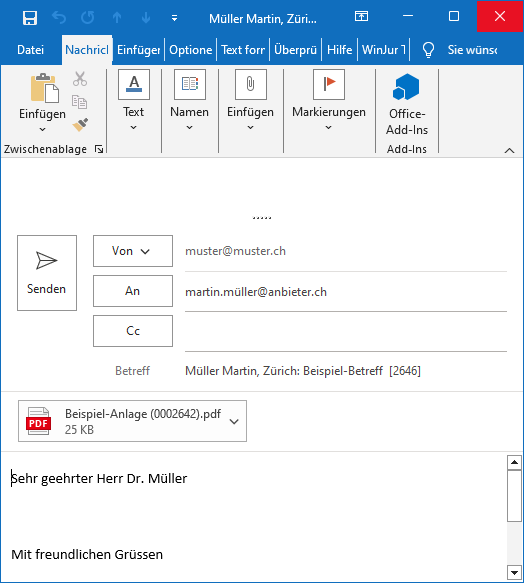Screen dimensions: 524x583
Task: Open ribbon display options icon
Action: pos(361,16)
